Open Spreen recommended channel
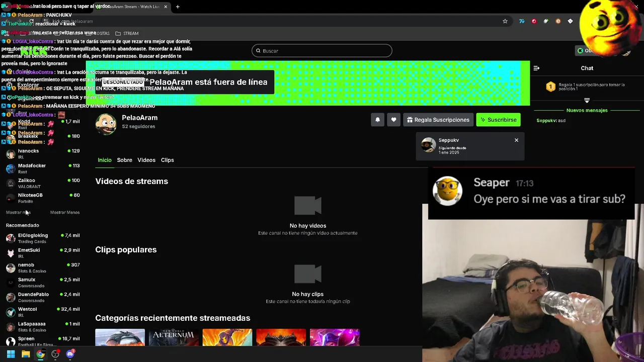This screenshot has height=362, width=644. point(43,341)
